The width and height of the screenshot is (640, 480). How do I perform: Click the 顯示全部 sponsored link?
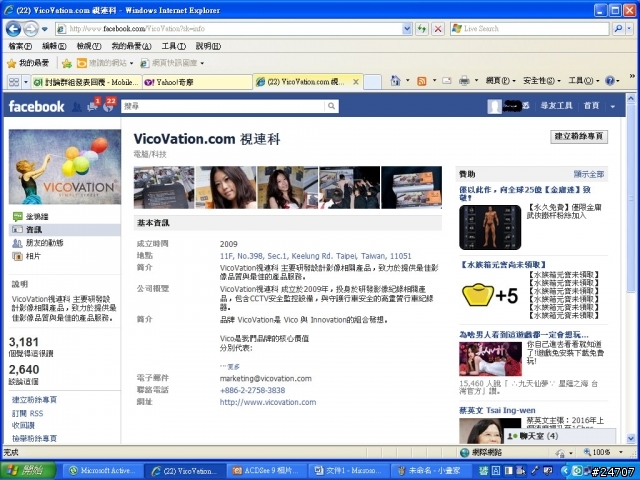click(589, 174)
